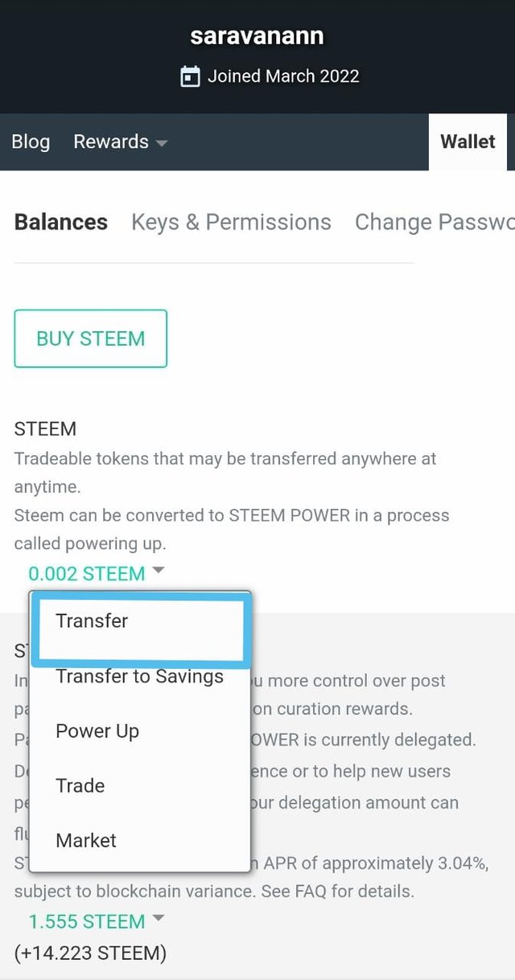515x980 pixels.
Task: Open Market from the dropdown menu
Action: (x=86, y=840)
